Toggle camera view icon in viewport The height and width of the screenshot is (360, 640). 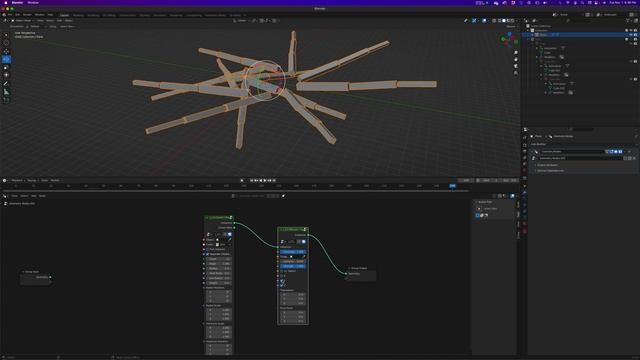click(516, 66)
